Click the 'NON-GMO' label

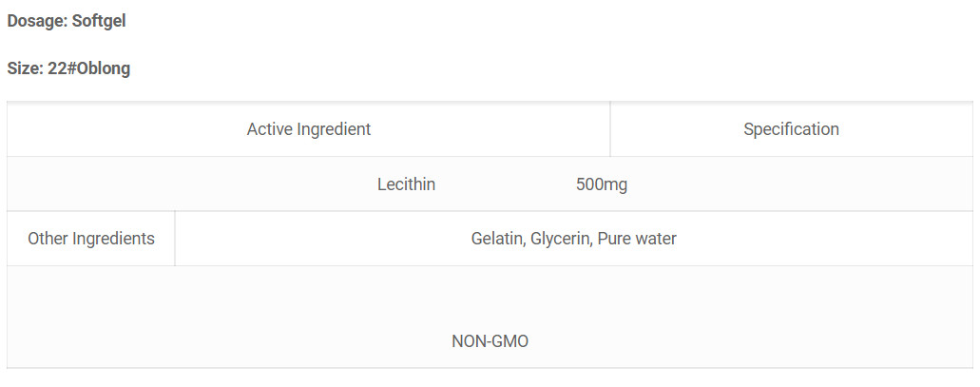pyautogui.click(x=490, y=341)
